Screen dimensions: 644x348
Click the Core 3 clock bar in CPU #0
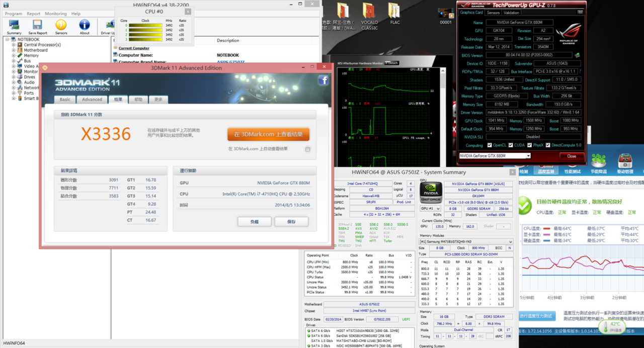(144, 39)
